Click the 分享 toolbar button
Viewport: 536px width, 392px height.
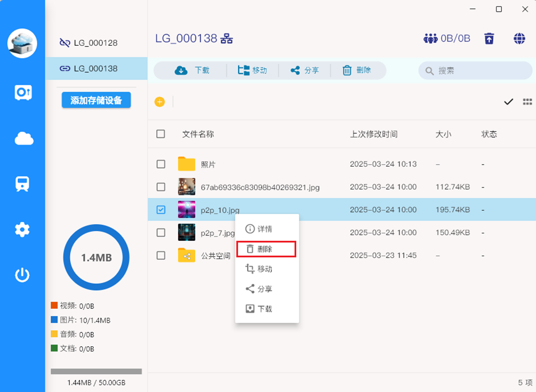click(305, 70)
